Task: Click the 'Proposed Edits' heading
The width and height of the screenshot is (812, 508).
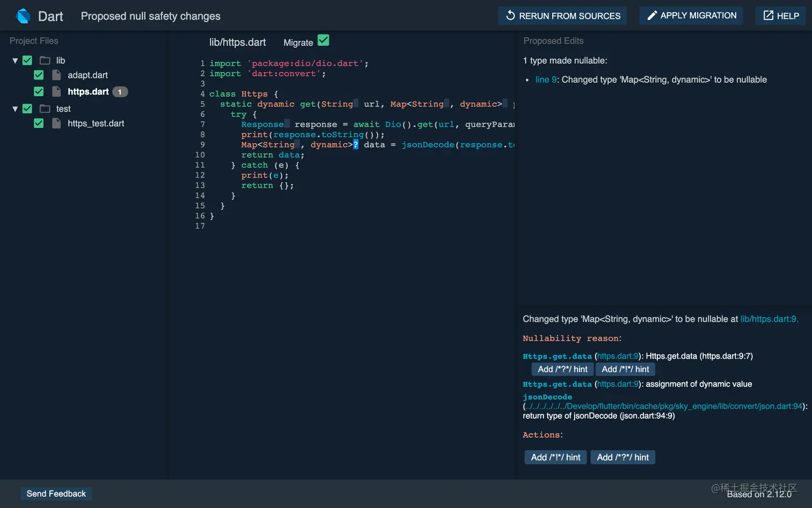Action: coord(553,41)
